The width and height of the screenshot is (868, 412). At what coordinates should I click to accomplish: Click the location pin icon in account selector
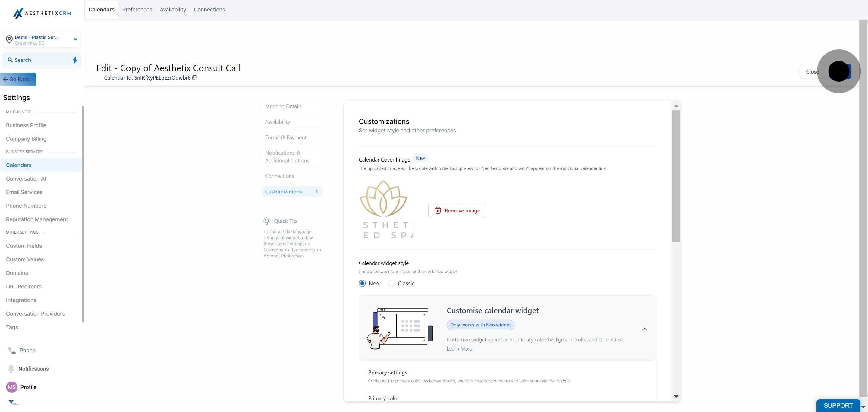(x=9, y=39)
